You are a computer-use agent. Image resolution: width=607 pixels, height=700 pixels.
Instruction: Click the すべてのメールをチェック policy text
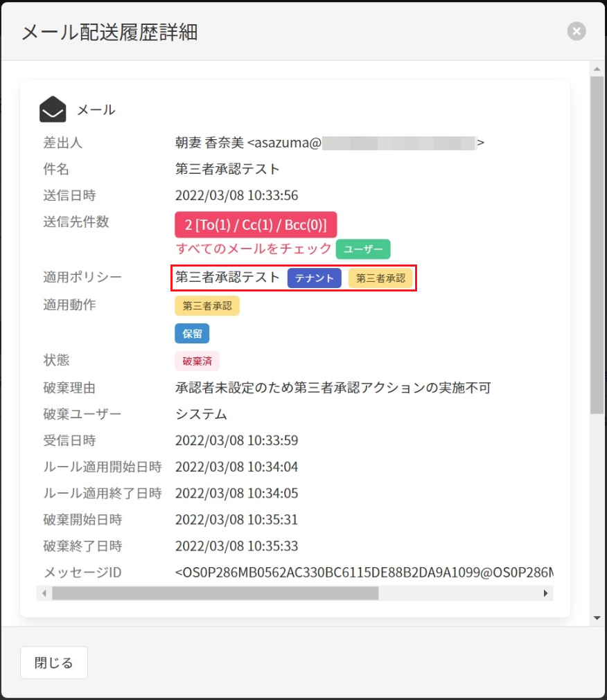point(254,249)
